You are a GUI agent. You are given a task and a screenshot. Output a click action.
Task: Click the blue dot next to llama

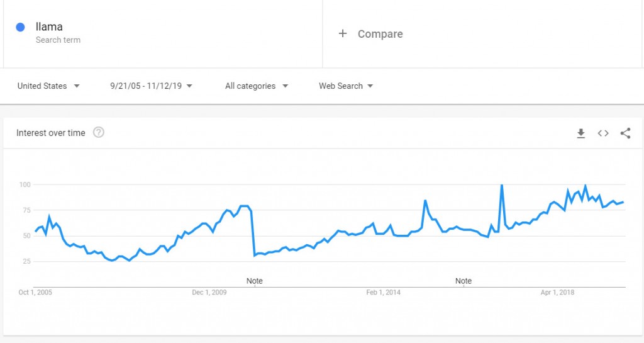click(21, 27)
